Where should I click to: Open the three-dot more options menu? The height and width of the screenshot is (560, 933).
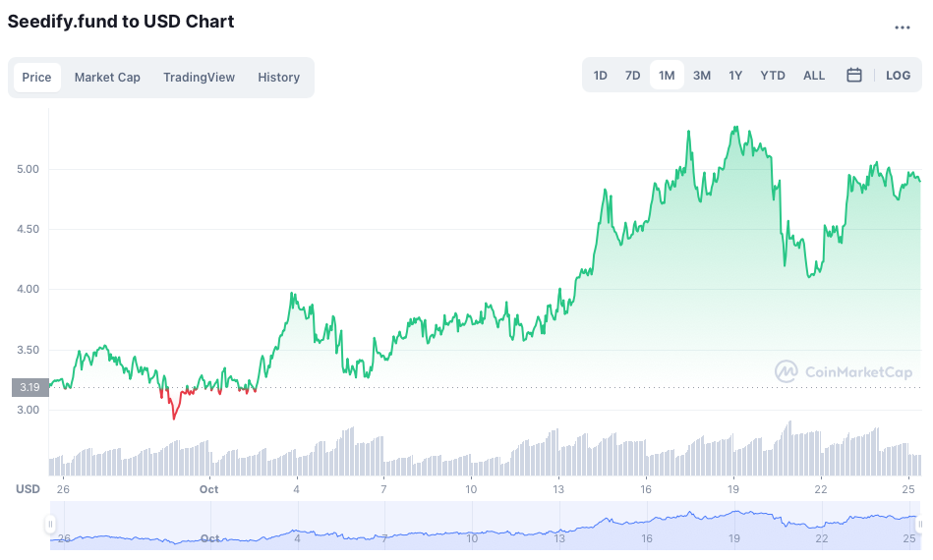(903, 28)
